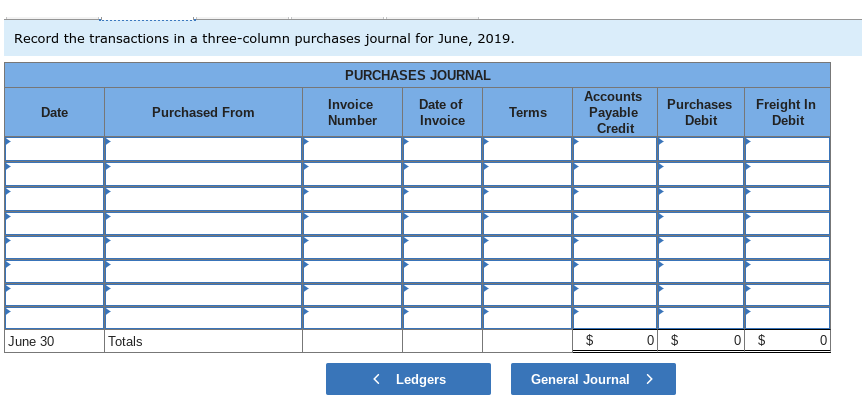Click first row Terms field
The width and height of the screenshot is (862, 411).
528,149
